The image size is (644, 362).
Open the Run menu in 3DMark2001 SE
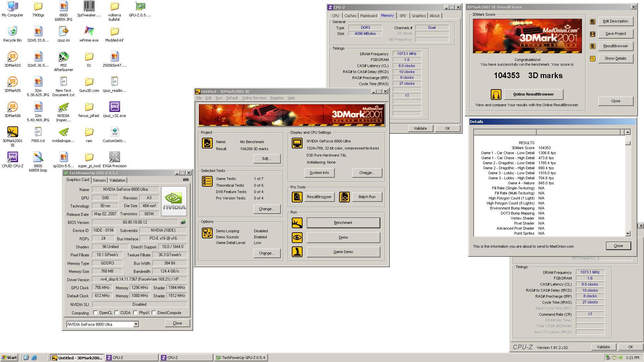[219, 98]
